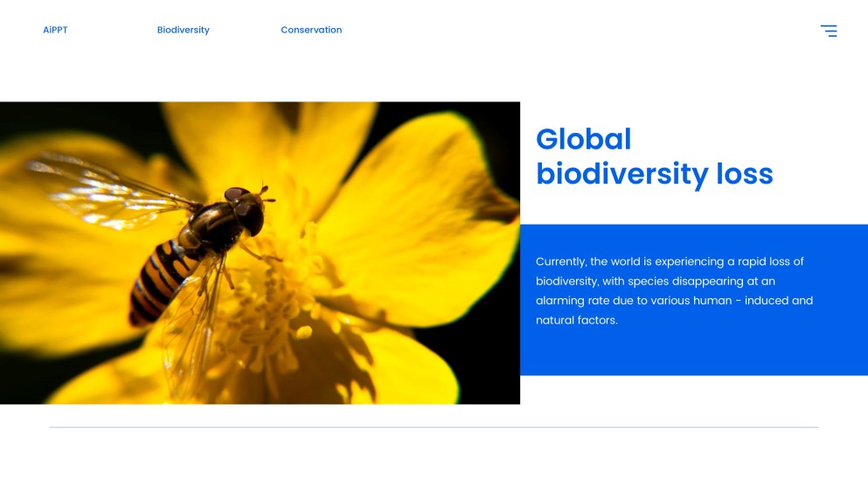Image resolution: width=868 pixels, height=488 pixels.
Task: Click the paragraph starting with 'Currently, the world'
Action: pyautogui.click(x=674, y=291)
